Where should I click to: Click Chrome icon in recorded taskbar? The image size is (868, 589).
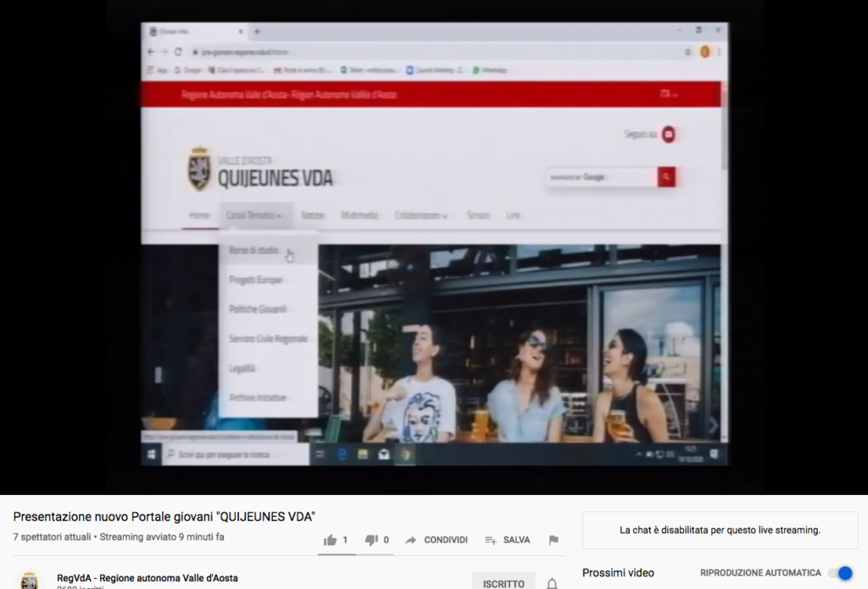tap(405, 454)
